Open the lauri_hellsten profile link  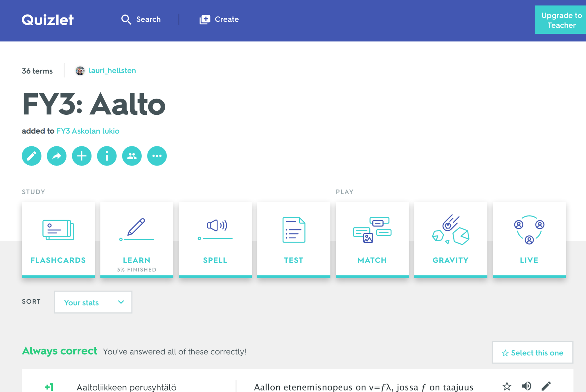[112, 71]
